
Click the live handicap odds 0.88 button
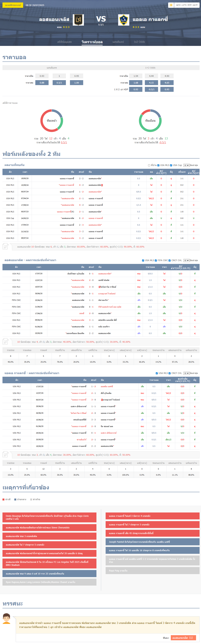(42, 83)
